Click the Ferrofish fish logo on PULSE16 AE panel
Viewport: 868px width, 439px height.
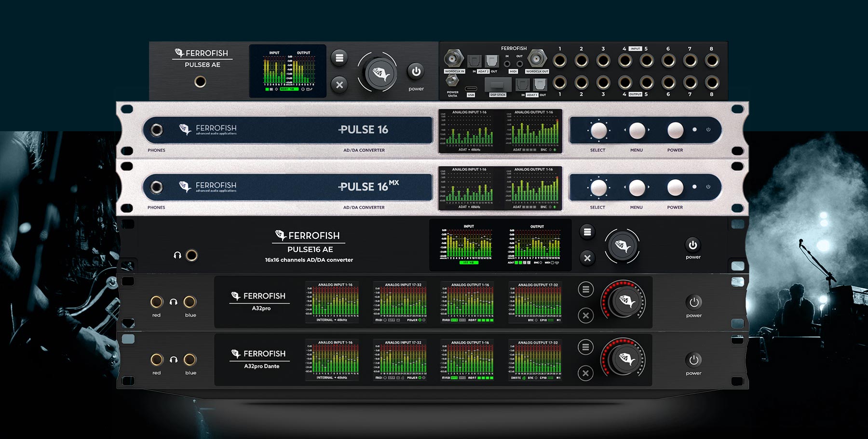[x=280, y=235]
